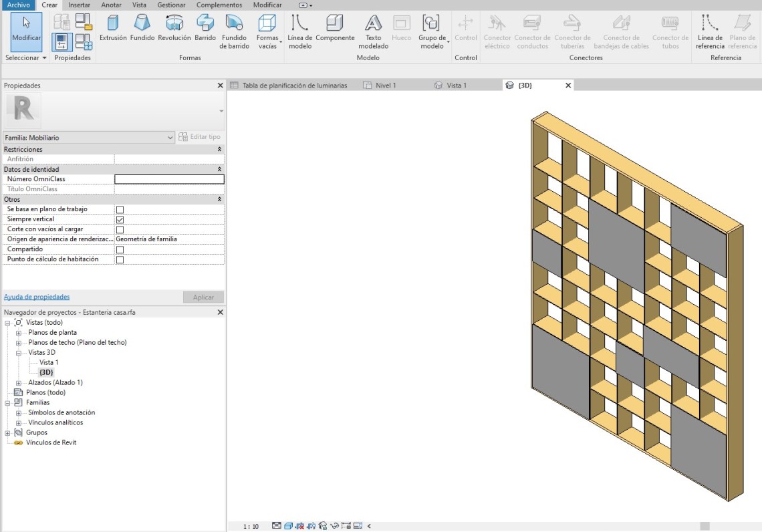
Task: Click the Detail Level status icon
Action: (x=277, y=526)
